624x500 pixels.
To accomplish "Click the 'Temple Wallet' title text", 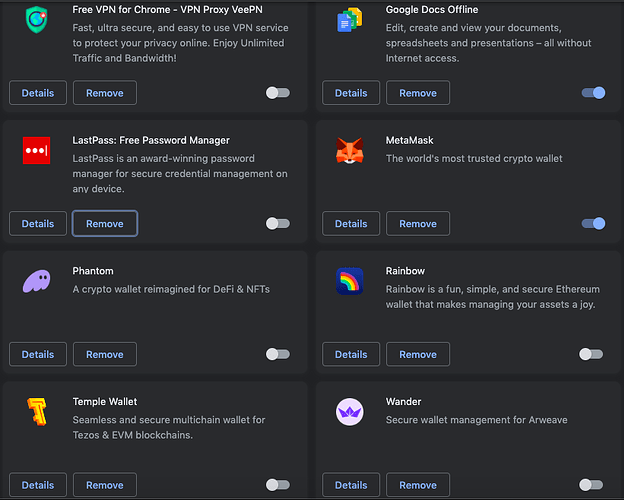I will pyautogui.click(x=105, y=401).
